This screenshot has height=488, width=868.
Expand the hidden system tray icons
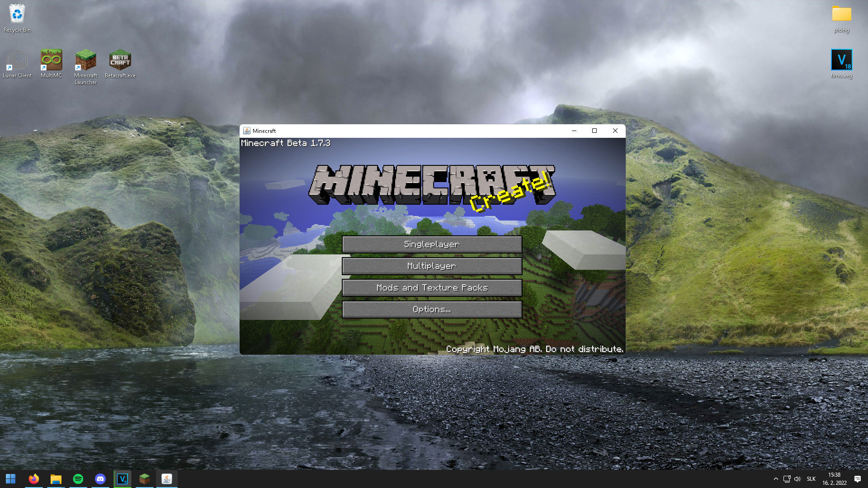pyautogui.click(x=776, y=479)
